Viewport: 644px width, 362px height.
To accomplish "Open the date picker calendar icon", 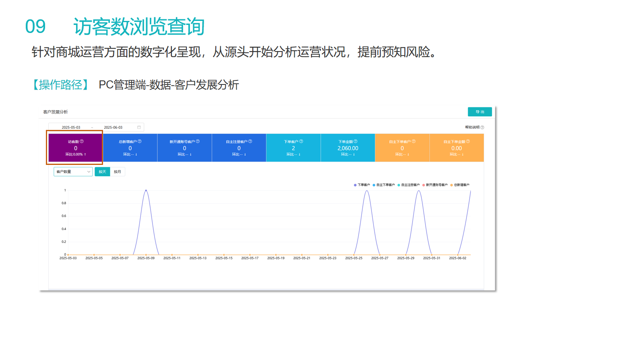I will [139, 127].
